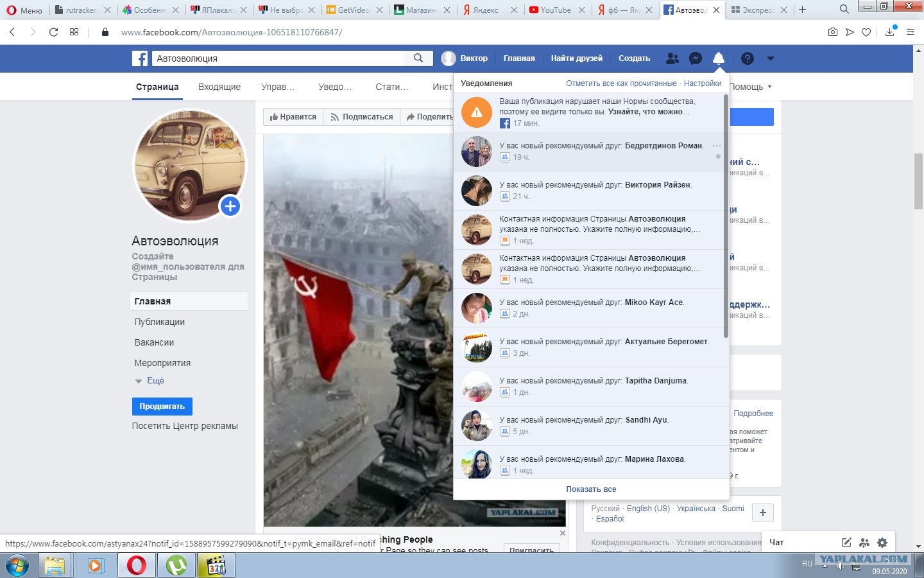Click Sandhi Ayu's avatar thumbnail
This screenshot has width=924, height=578.
477,426
